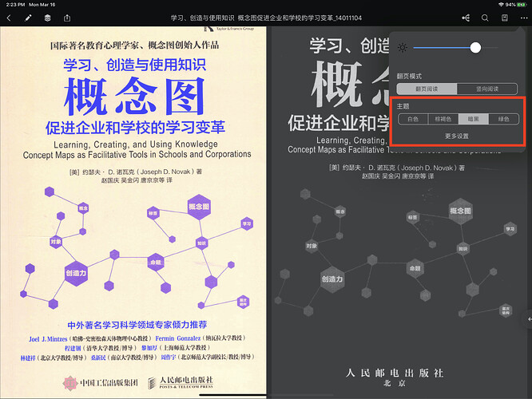Open the bookmark page icon
This screenshot has width=532, height=399.
[x=505, y=18]
